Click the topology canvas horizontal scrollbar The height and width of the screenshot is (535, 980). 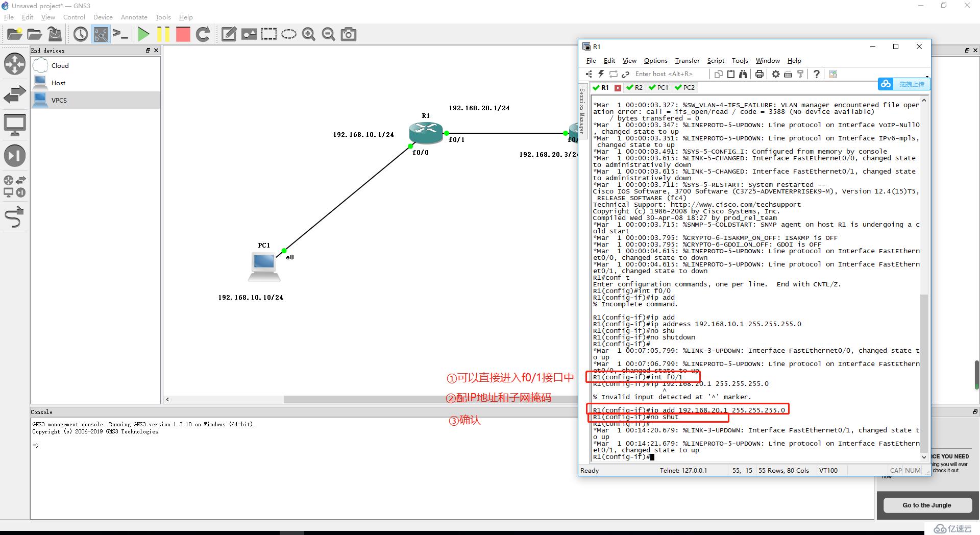point(431,399)
